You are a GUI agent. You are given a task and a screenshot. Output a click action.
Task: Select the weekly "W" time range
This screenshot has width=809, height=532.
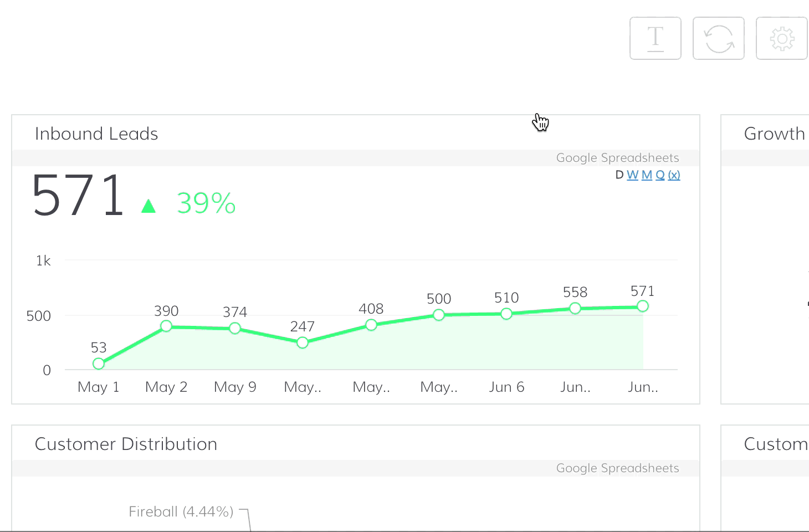coord(632,175)
